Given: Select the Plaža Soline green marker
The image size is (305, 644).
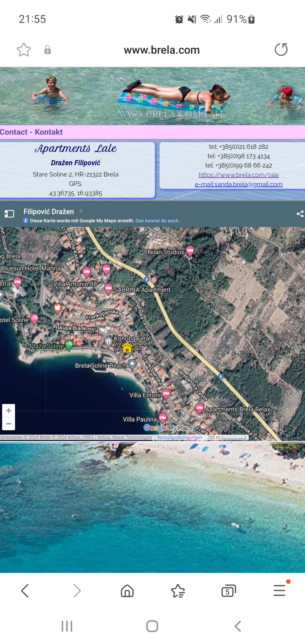Looking at the screenshot, I should (69, 345).
